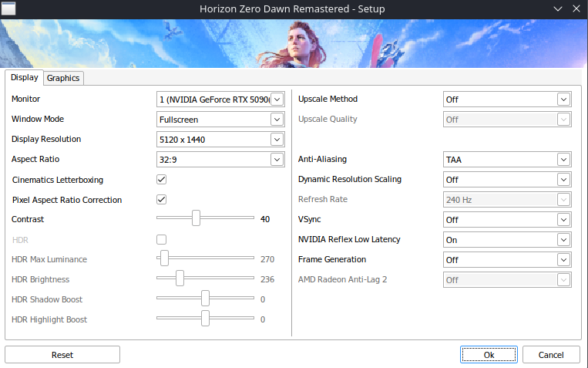The height and width of the screenshot is (368, 588).
Task: Open the Upscale Method dropdown
Action: pyautogui.click(x=507, y=100)
